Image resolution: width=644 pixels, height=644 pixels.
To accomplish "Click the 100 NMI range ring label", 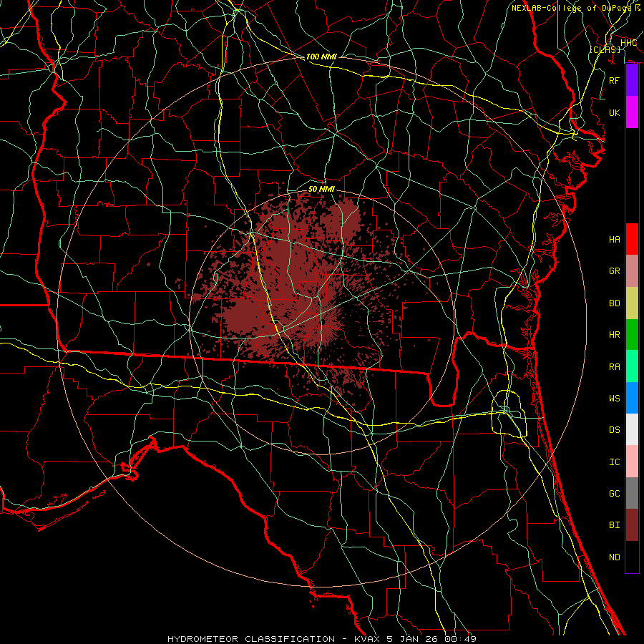I will tap(321, 57).
